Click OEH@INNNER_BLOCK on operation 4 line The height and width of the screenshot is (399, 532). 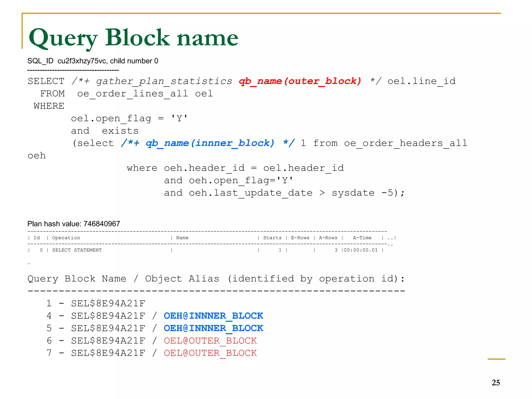pos(214,316)
